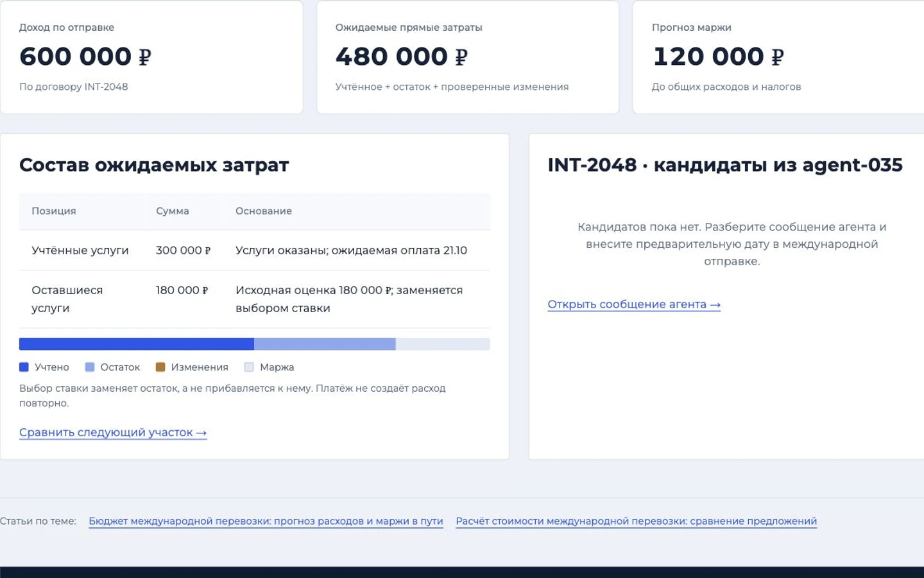Click the light blue segment of cost bar
The height and width of the screenshot is (578, 924).
click(325, 344)
